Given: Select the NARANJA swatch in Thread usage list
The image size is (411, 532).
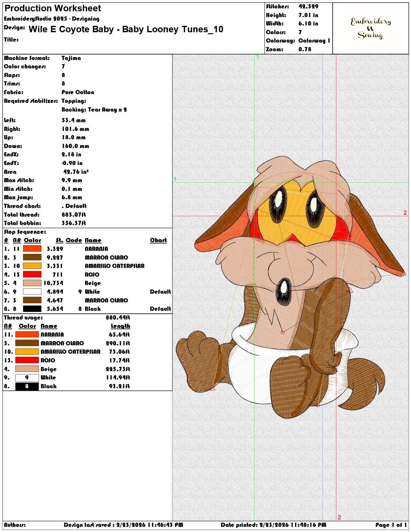Looking at the screenshot, I should [x=27, y=334].
